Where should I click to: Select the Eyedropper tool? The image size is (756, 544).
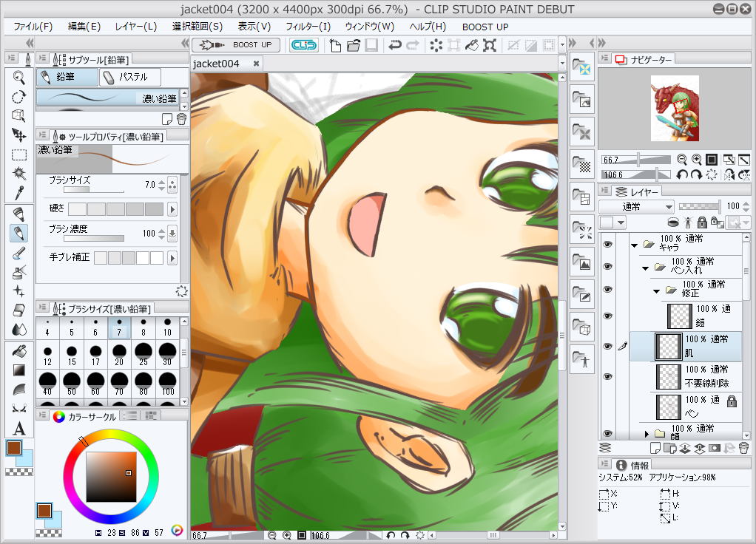click(x=18, y=193)
